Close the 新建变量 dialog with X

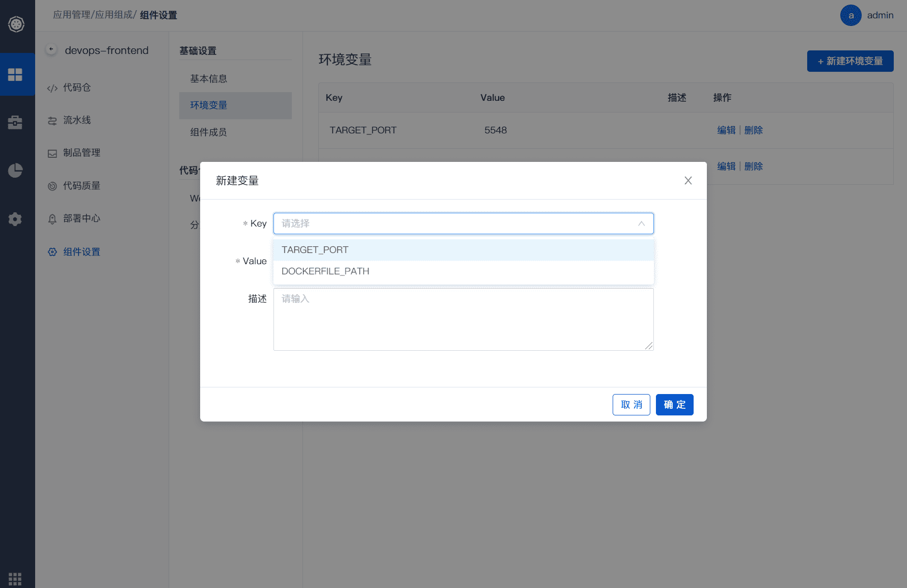pos(688,181)
